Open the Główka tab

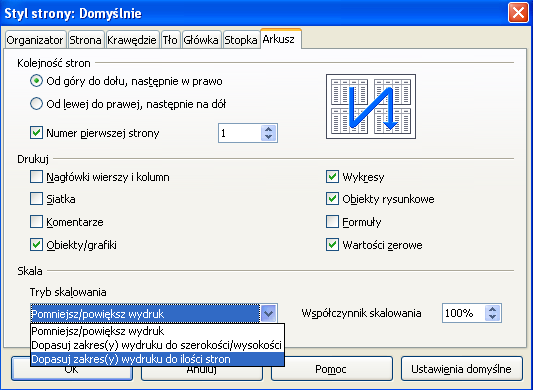click(201, 40)
